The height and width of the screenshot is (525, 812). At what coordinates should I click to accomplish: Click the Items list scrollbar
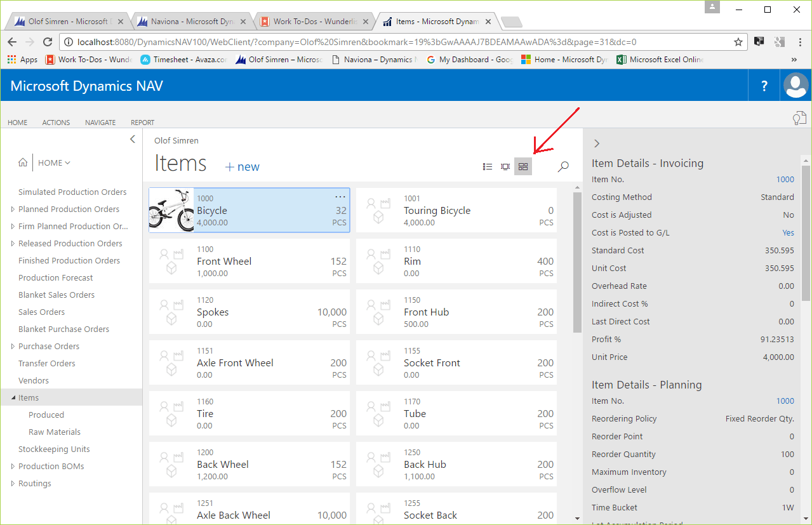(577, 262)
